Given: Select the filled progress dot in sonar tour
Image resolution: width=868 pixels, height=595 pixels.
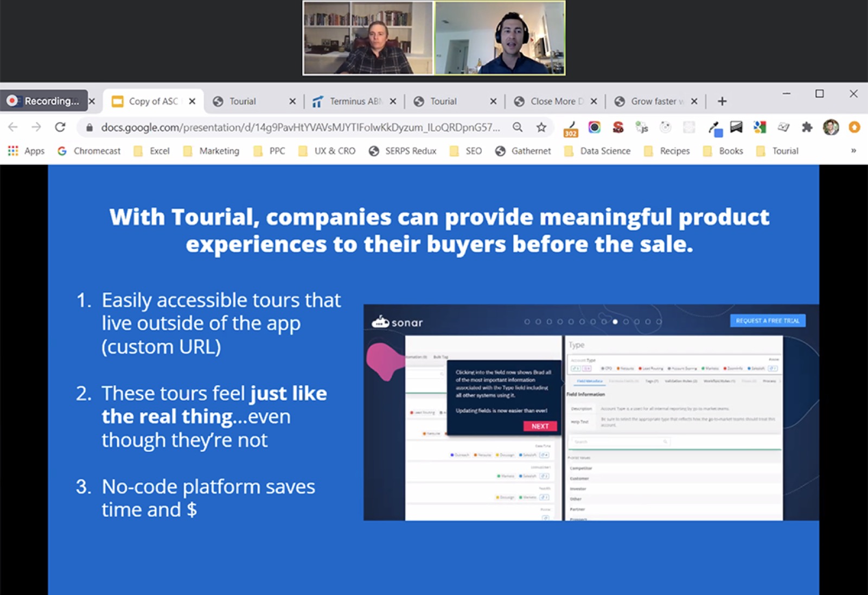Looking at the screenshot, I should click(x=615, y=322).
